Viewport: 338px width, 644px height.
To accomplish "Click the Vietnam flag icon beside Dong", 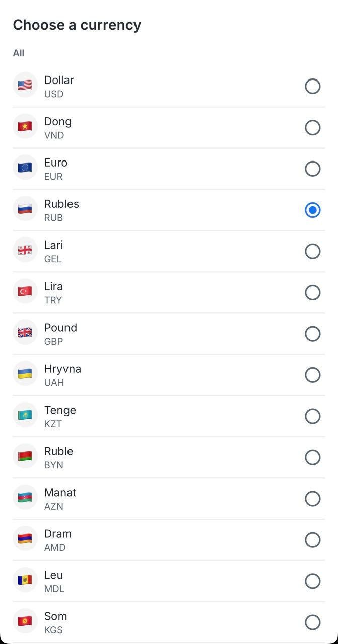I will coord(25,127).
